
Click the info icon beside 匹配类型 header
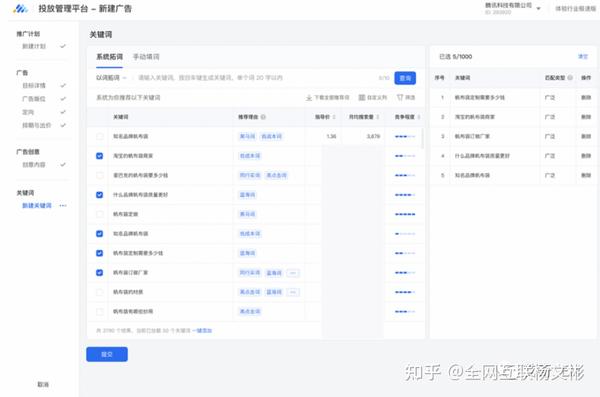point(570,78)
